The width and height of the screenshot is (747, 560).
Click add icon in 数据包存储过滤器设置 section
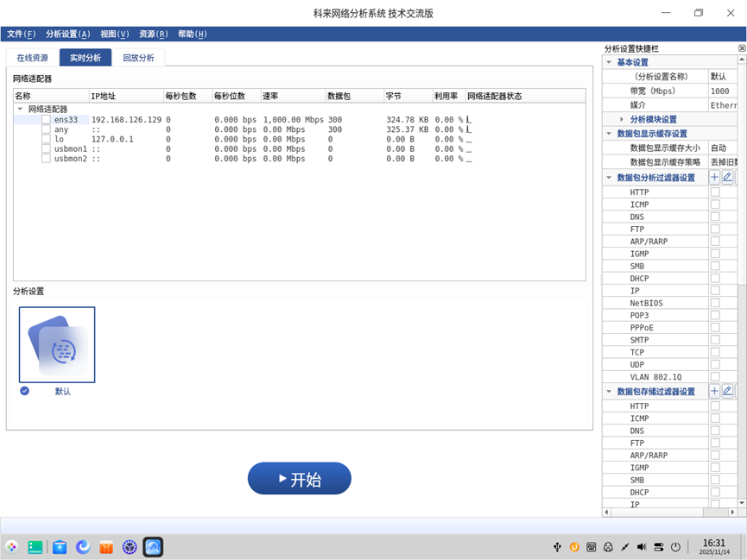coord(714,392)
